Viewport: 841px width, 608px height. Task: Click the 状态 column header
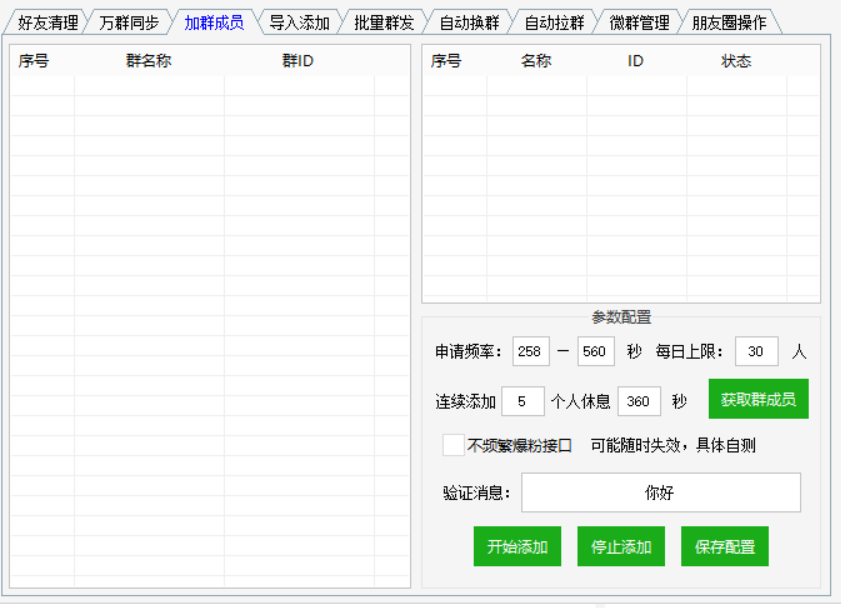point(736,61)
